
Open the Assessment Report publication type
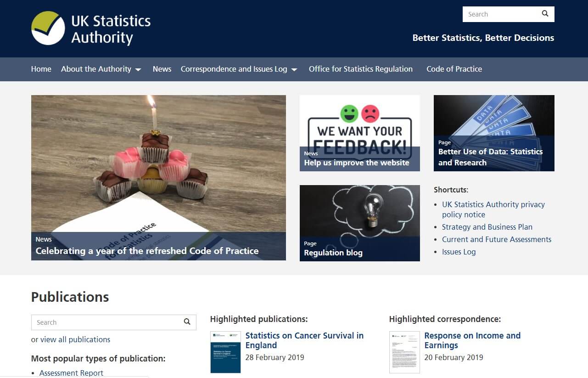coord(71,373)
